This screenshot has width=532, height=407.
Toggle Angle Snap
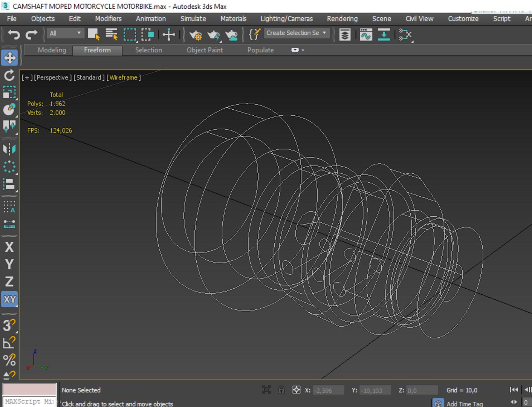tap(9, 342)
